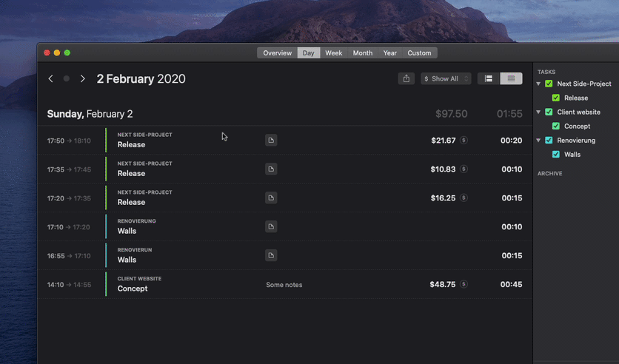Viewport: 619px width, 364px height.
Task: Select Walls in the task sidebar
Action: [x=572, y=155]
